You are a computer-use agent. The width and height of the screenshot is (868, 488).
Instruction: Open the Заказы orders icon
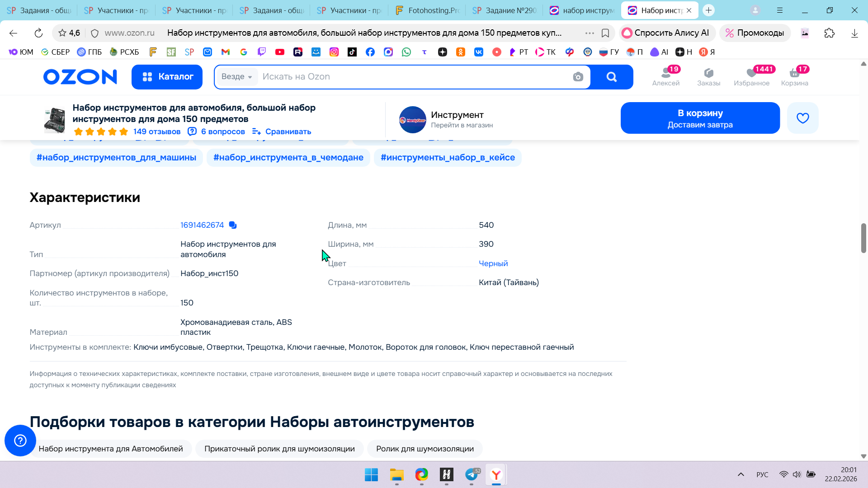[x=708, y=76]
